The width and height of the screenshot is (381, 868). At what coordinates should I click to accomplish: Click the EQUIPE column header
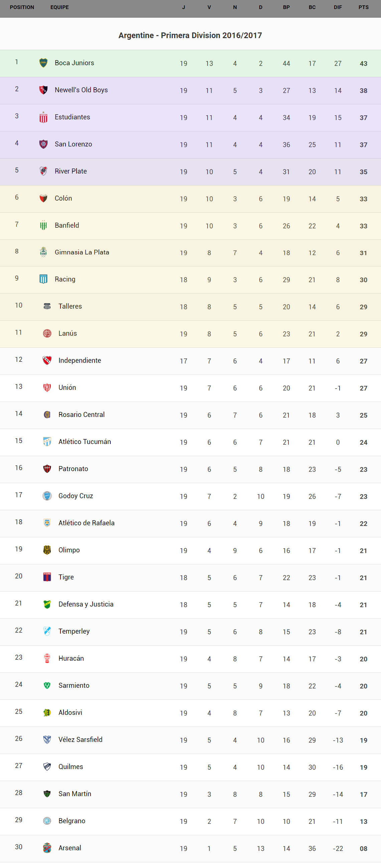(59, 7)
